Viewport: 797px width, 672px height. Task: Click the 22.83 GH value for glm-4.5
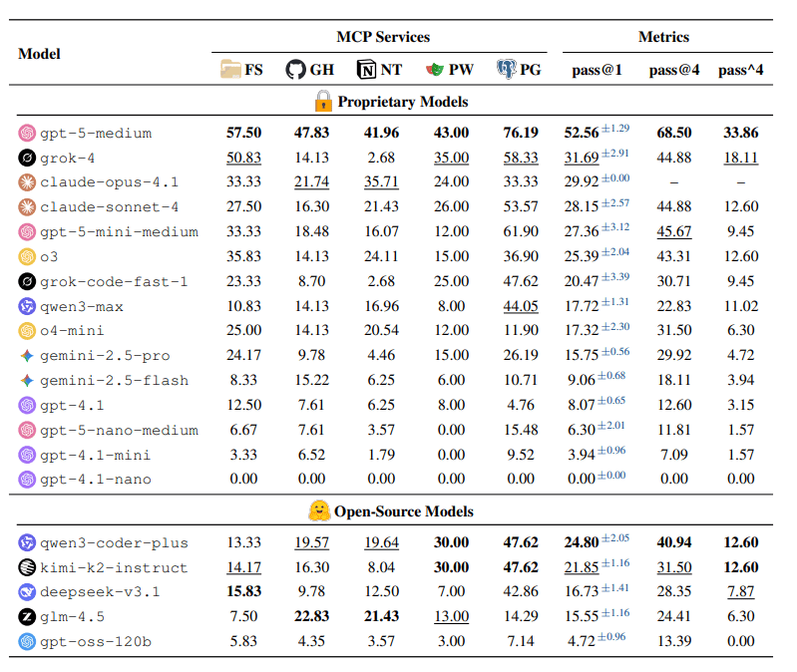coord(311,616)
